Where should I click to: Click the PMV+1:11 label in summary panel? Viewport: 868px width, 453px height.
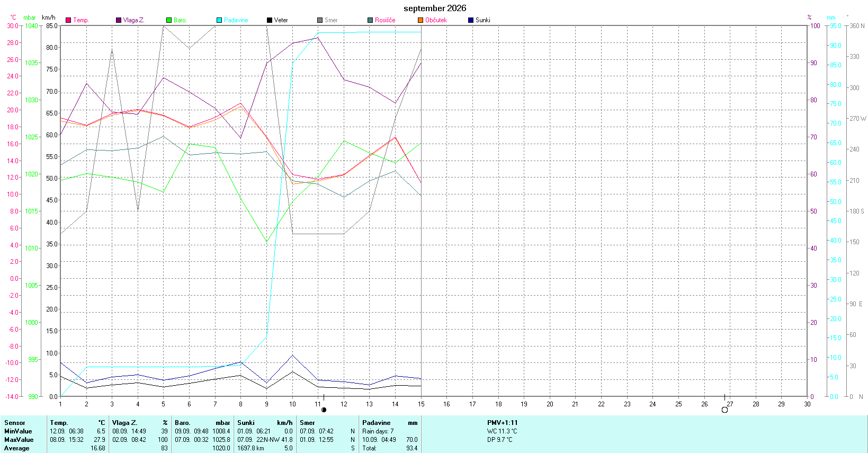pyautogui.click(x=503, y=423)
